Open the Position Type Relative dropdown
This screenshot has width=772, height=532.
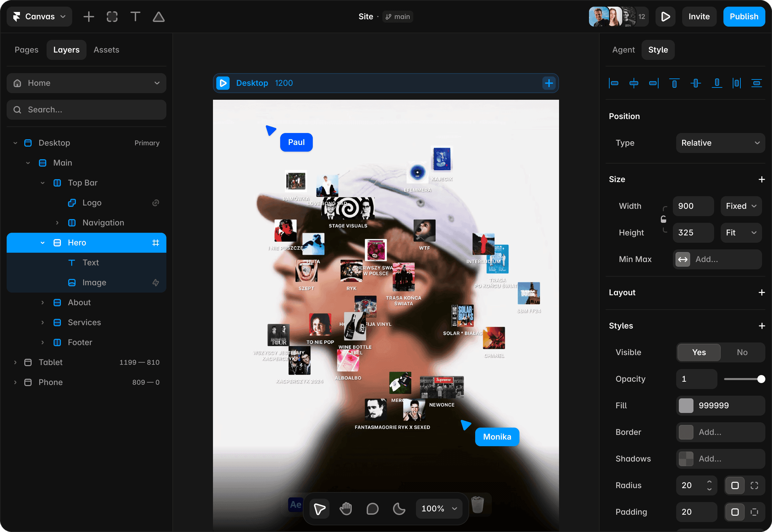point(720,143)
